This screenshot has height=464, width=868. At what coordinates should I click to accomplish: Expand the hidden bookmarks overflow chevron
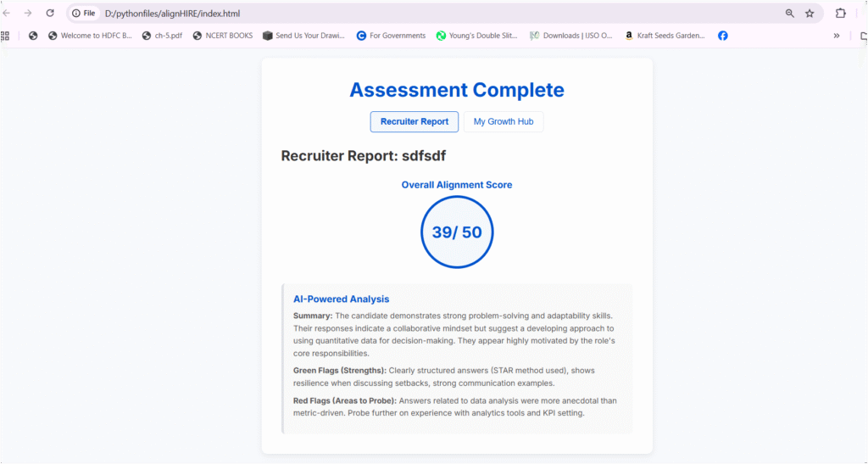pos(837,36)
